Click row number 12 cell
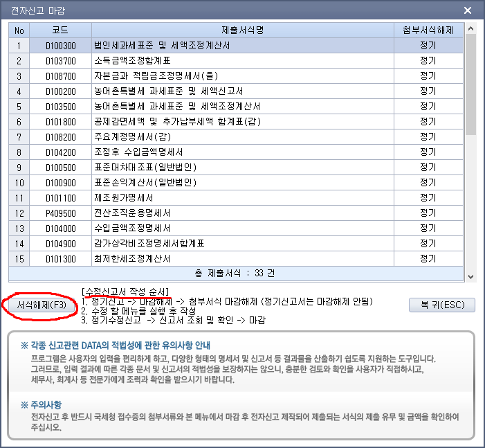The width and height of the screenshot is (485, 448). [19, 213]
